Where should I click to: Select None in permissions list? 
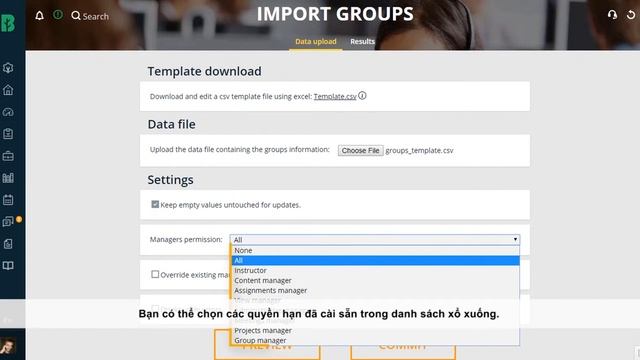click(x=376, y=250)
